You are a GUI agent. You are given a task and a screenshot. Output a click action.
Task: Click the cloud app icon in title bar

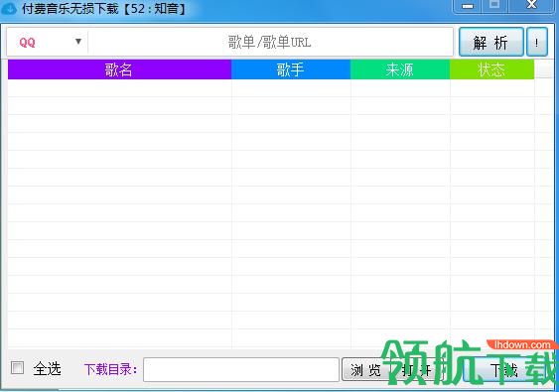click(9, 8)
